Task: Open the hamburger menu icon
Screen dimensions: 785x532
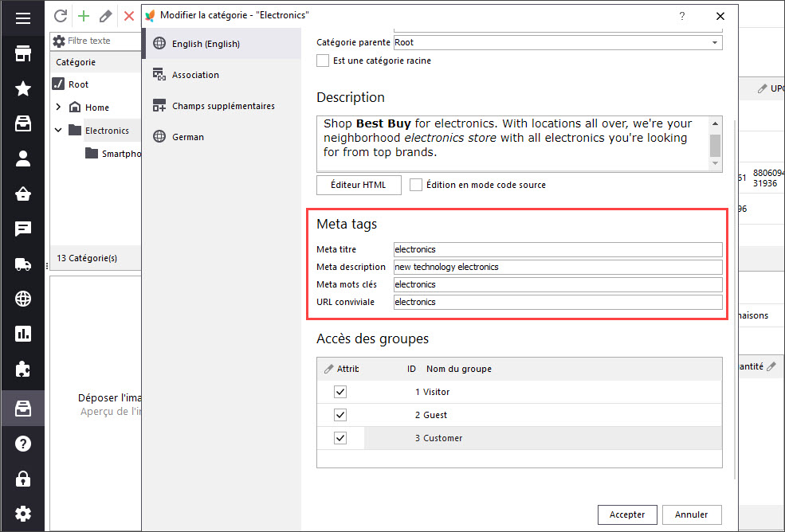Action: 22,18
